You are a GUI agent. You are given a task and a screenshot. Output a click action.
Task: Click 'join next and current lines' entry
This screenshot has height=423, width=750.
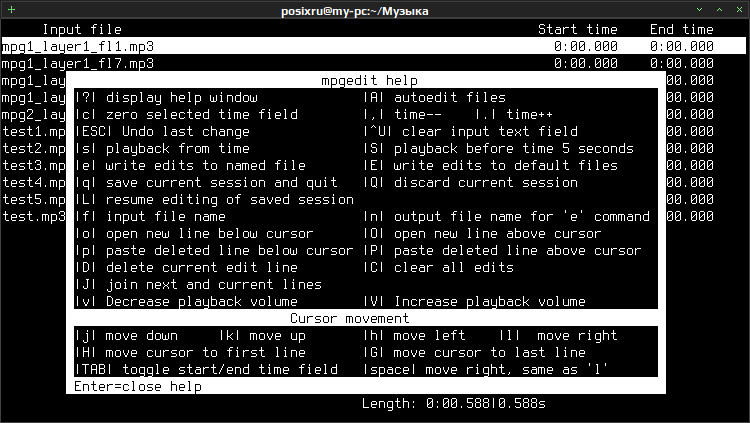point(198,284)
